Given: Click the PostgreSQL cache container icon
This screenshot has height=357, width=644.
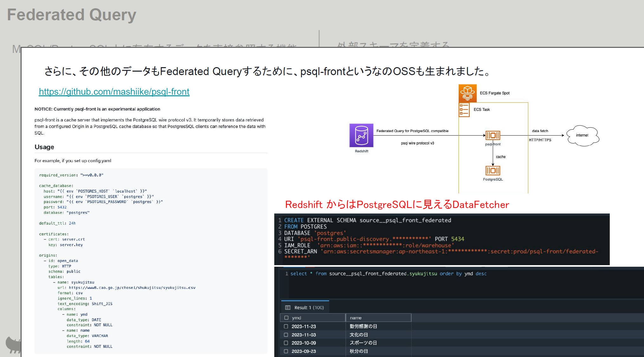Looking at the screenshot, I should pos(493,171).
